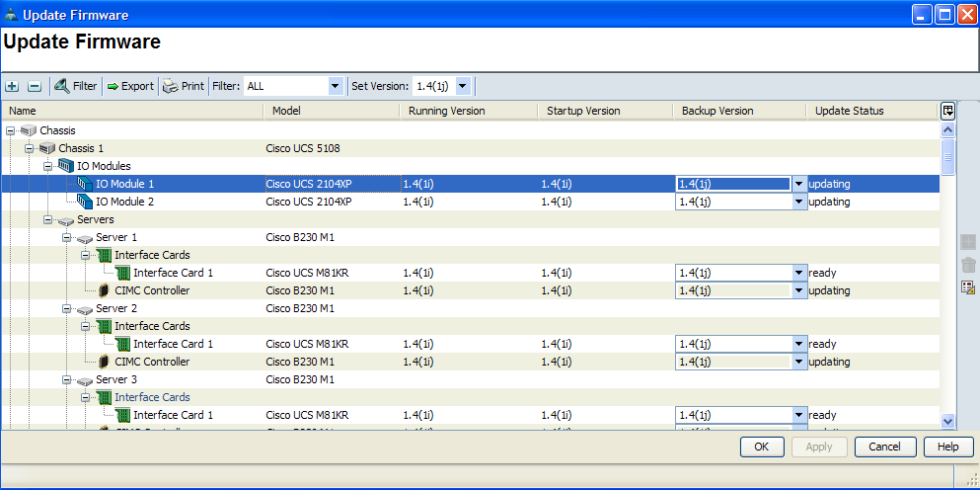Click the expand all plus icon in toolbar
Screen dimensions: 980x490
[x=12, y=87]
